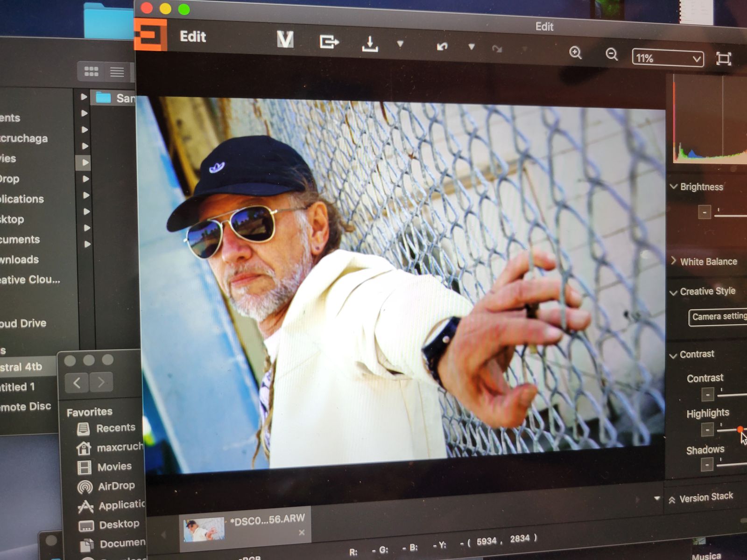
Task: Open the 11% zoom level dropdown
Action: (x=668, y=58)
